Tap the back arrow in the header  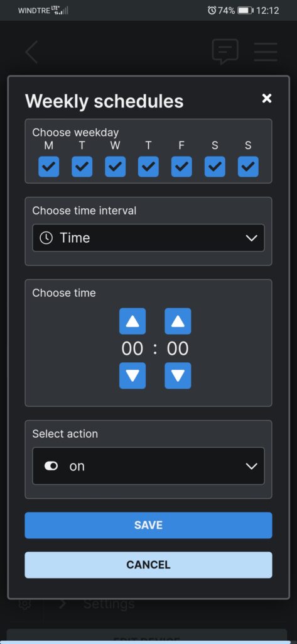click(31, 52)
